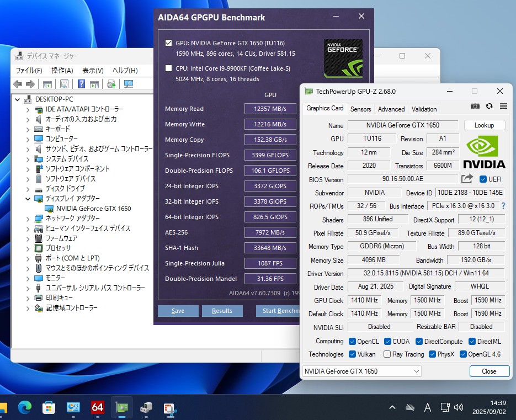Click the AIDA64 taskbar icon

tap(98, 407)
